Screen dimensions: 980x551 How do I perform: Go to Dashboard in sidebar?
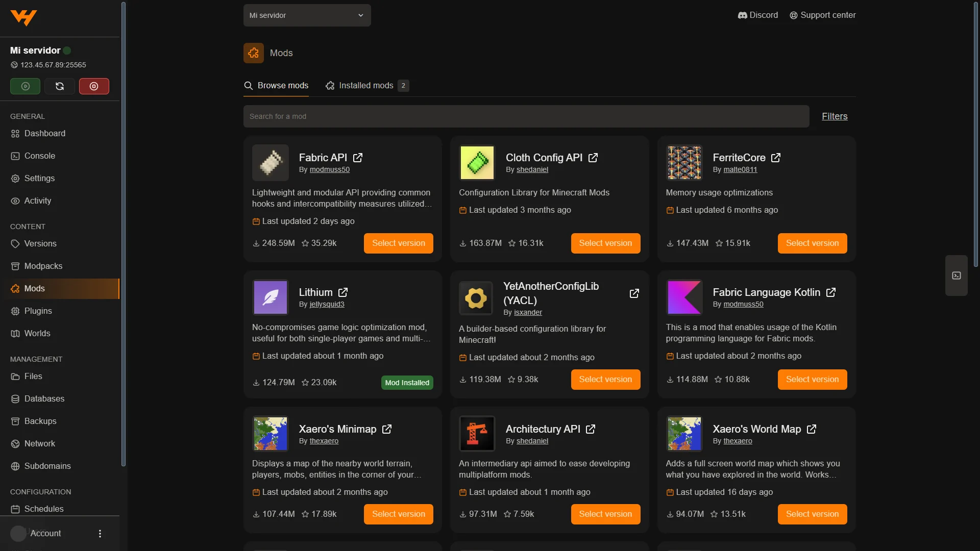(60, 134)
